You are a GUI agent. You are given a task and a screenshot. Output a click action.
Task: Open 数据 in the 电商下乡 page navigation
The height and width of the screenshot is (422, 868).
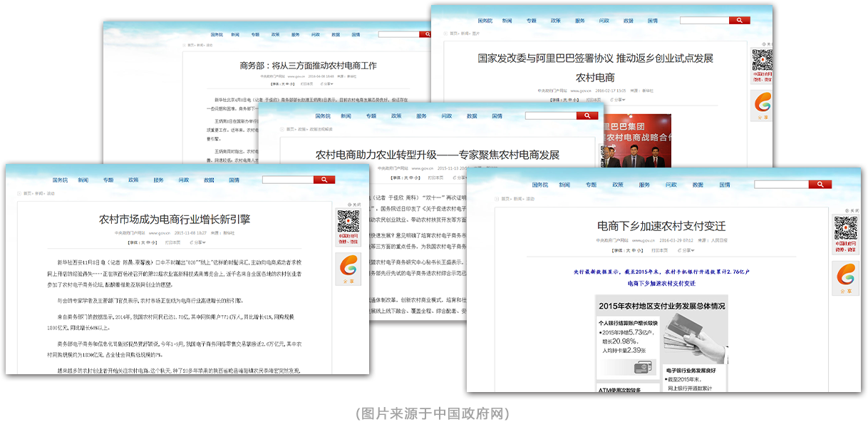(698, 185)
